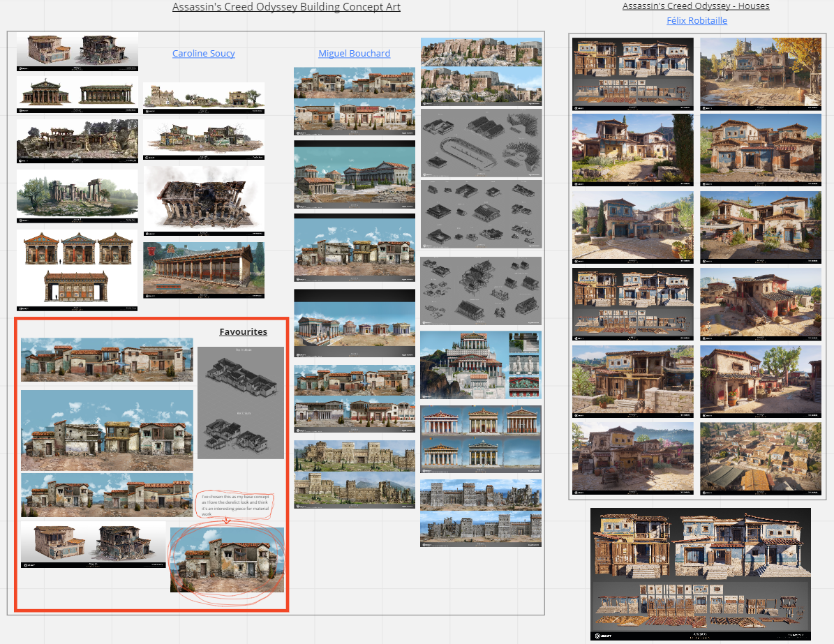
Task: Select the 'Favourites' heading text
Action: 243,331
